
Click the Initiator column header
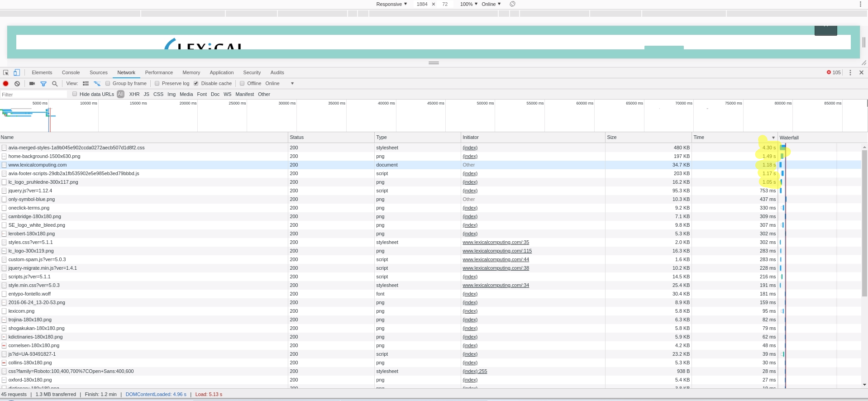pos(533,137)
